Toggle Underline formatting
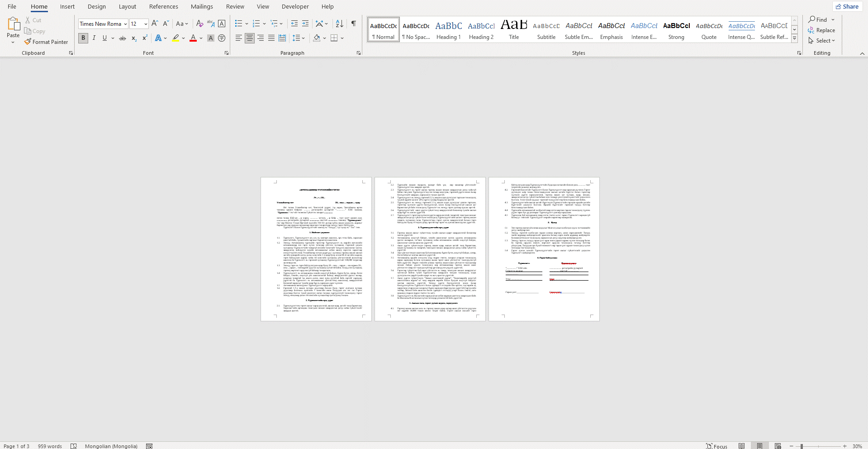 pyautogui.click(x=104, y=38)
